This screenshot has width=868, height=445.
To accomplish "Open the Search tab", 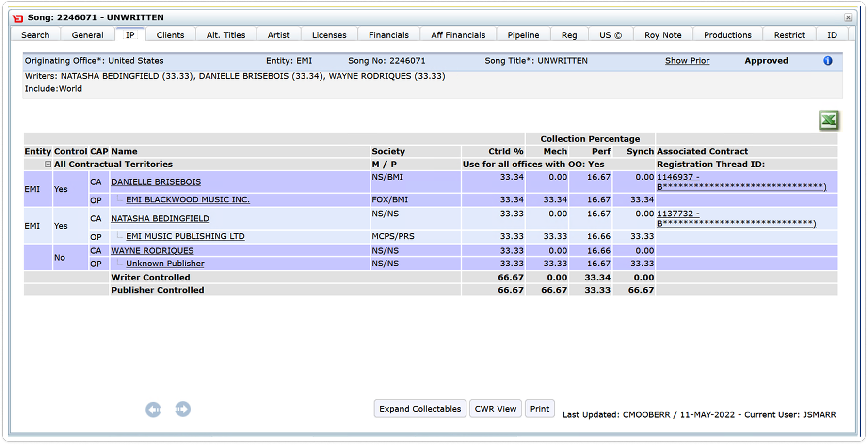I will pos(35,35).
